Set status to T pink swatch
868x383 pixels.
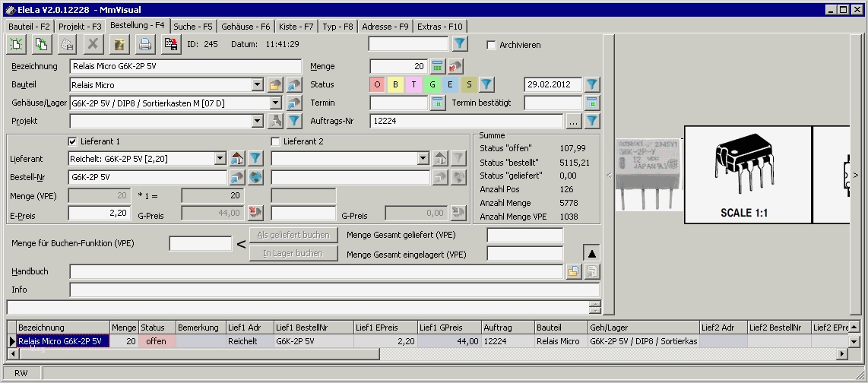pyautogui.click(x=413, y=84)
